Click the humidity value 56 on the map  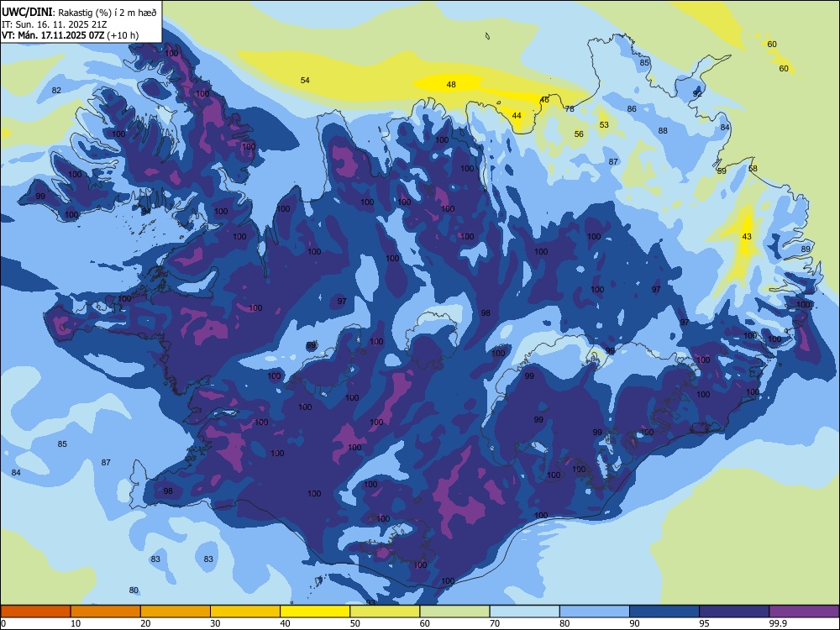[x=579, y=134]
